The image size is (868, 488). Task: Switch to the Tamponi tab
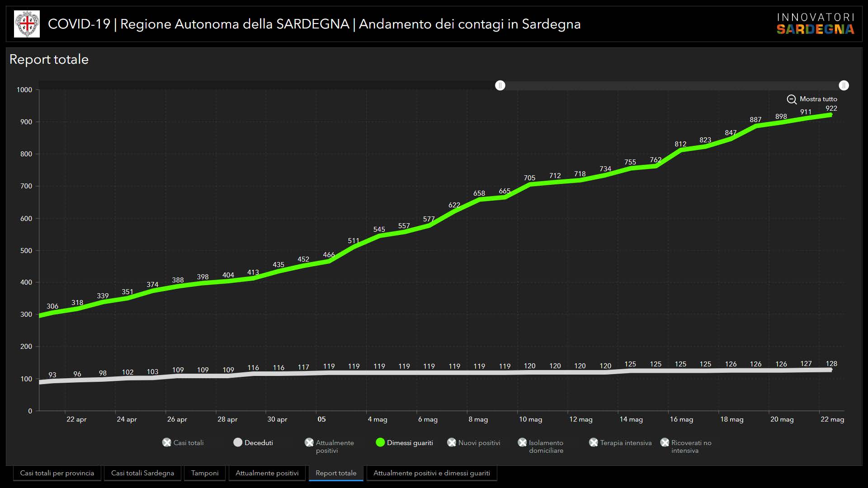[x=205, y=473]
